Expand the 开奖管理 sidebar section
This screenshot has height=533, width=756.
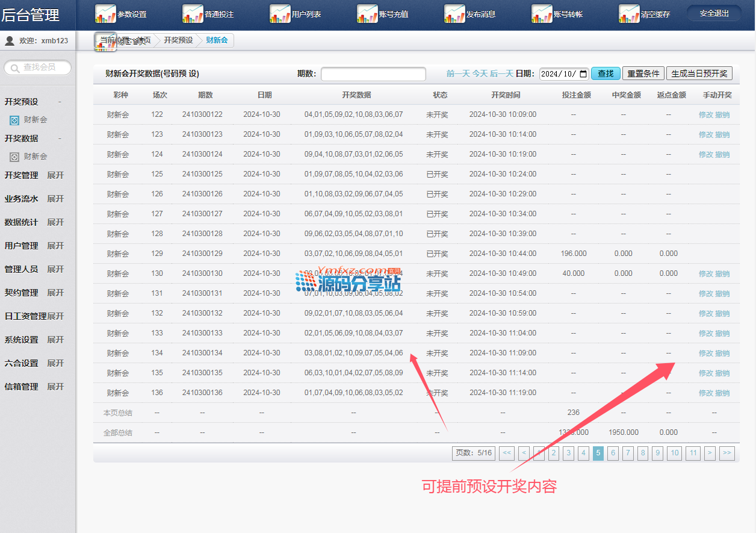(x=55, y=175)
